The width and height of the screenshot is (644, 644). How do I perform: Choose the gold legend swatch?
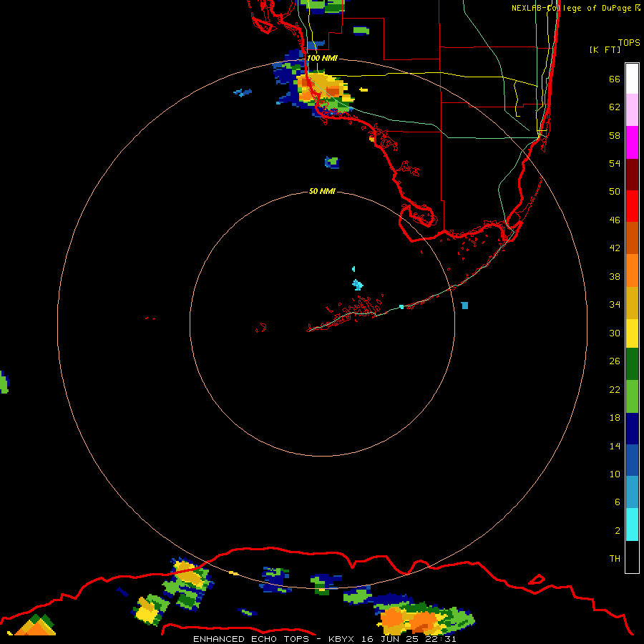[632, 303]
